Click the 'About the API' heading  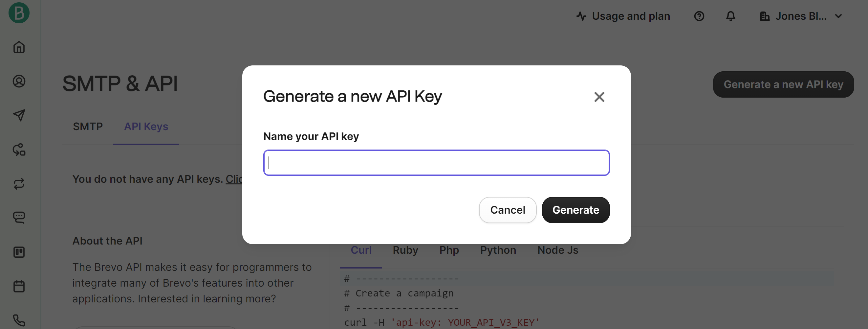click(107, 241)
